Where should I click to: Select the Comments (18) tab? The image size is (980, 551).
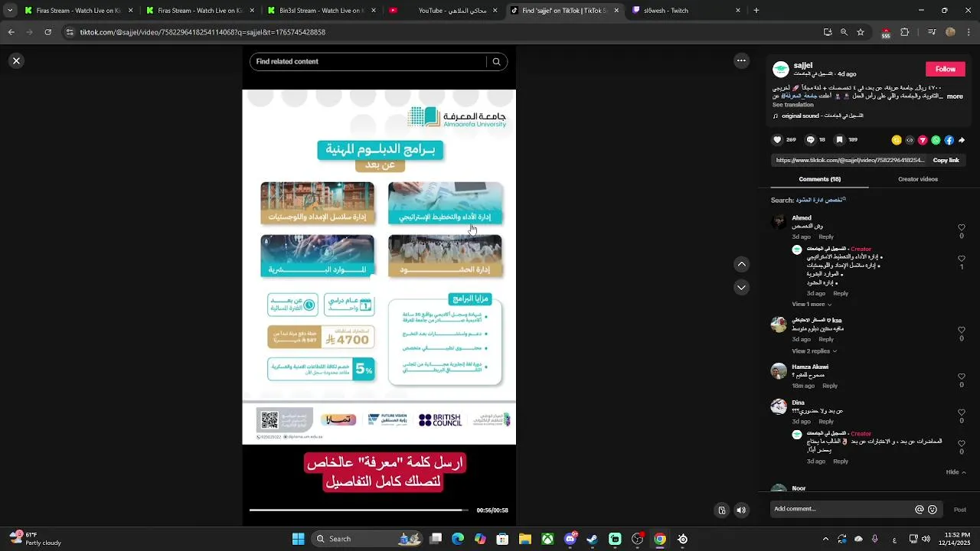(x=819, y=179)
